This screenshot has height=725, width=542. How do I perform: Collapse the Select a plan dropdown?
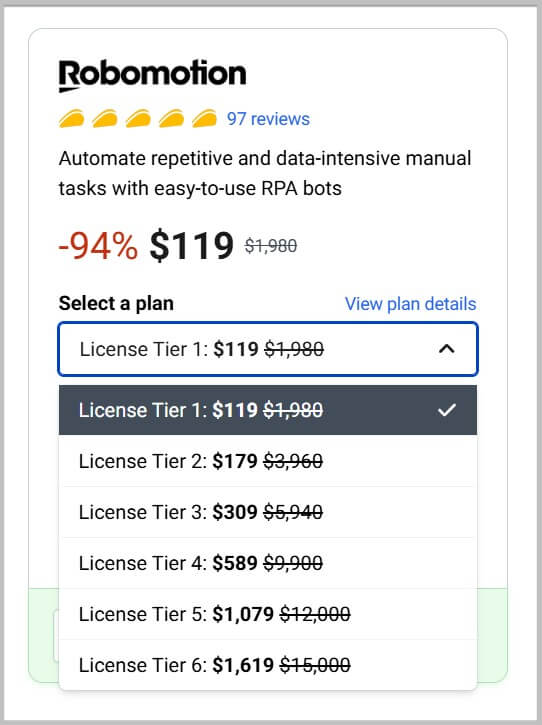click(x=268, y=349)
